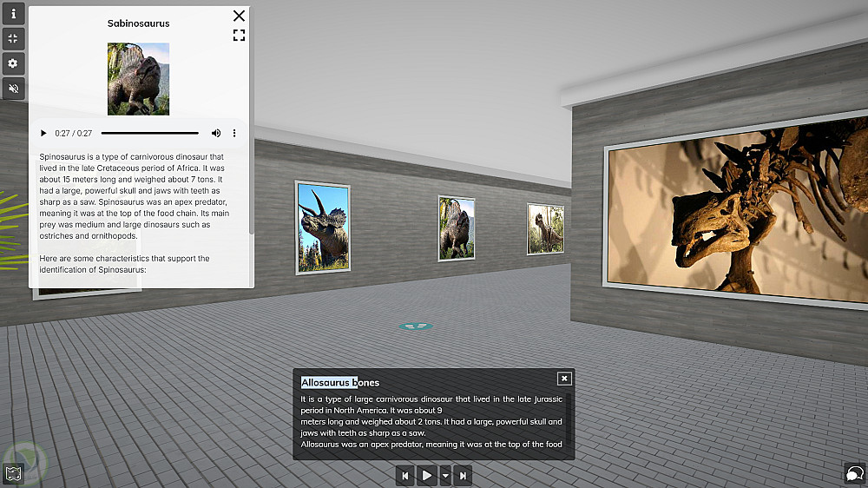Screen dimensions: 868x488
Task: Select the Triceratops wall picture
Action: click(x=323, y=228)
